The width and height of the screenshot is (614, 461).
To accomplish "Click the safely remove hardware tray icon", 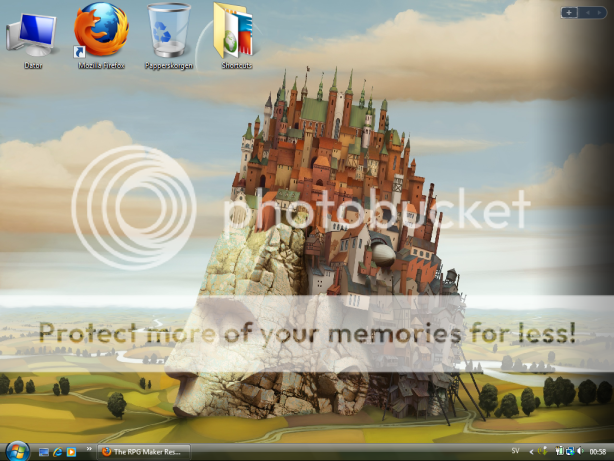I will (x=543, y=452).
